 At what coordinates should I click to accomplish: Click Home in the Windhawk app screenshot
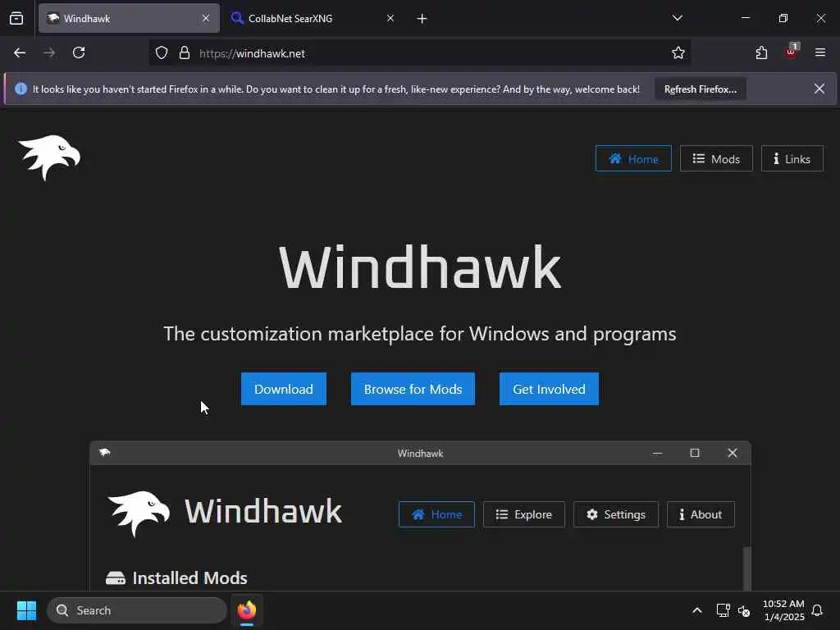436,514
